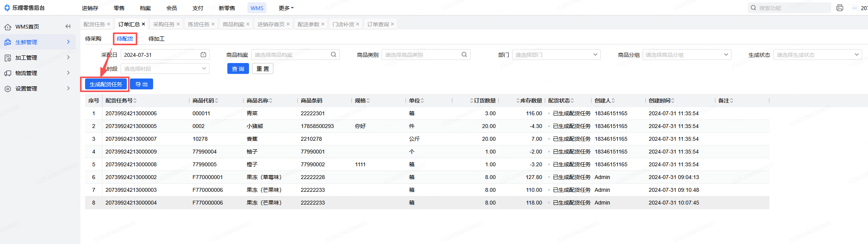Click the 查询 button
The height and width of the screenshot is (244, 868).
pyautogui.click(x=238, y=69)
